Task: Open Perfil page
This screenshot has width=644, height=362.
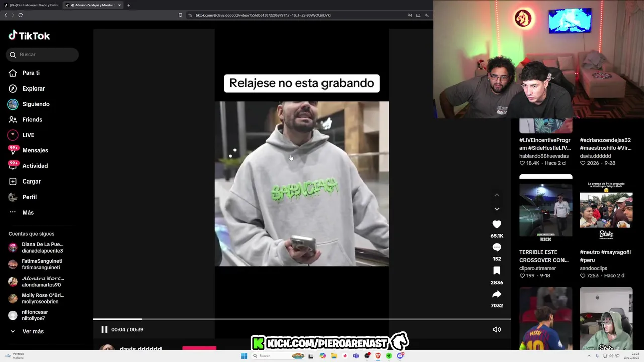Action: (x=29, y=197)
